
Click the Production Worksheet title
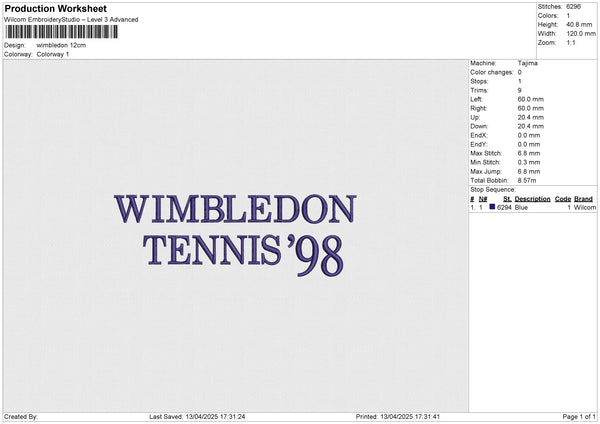(x=55, y=8)
